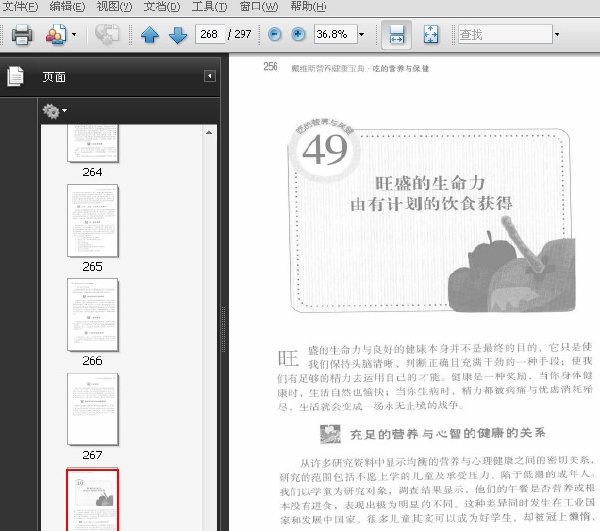This screenshot has height=531, width=600.
Task: Click the 查找 search field
Action: (x=505, y=35)
